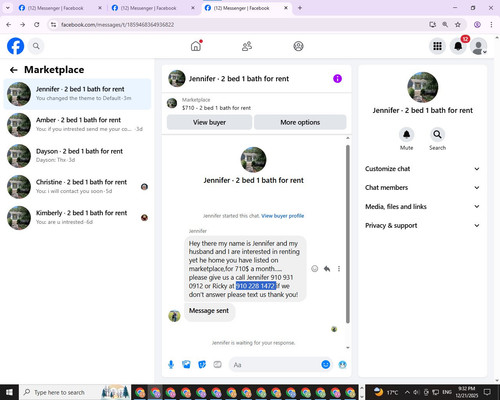The width and height of the screenshot is (500, 400).
Task: Open the Friends icon in top bar
Action: point(247,46)
